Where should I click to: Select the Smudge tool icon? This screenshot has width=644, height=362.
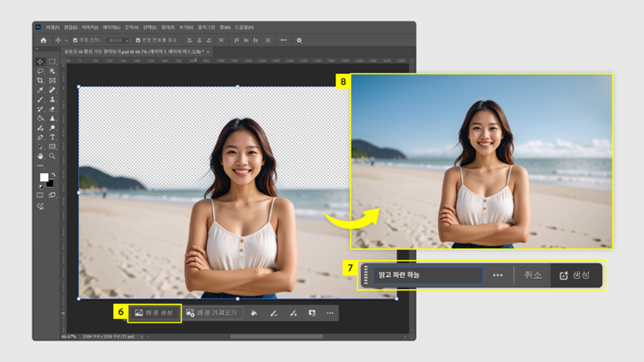(x=40, y=128)
